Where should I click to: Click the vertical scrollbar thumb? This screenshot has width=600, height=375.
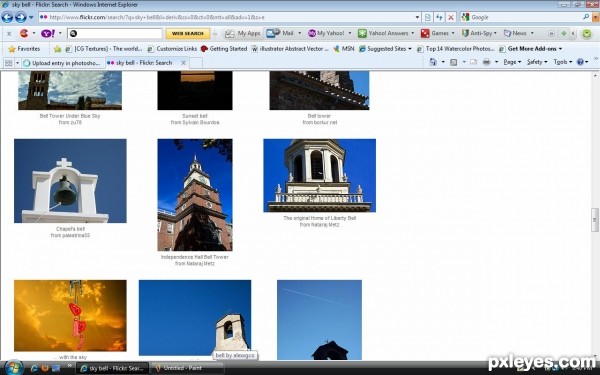point(595,220)
